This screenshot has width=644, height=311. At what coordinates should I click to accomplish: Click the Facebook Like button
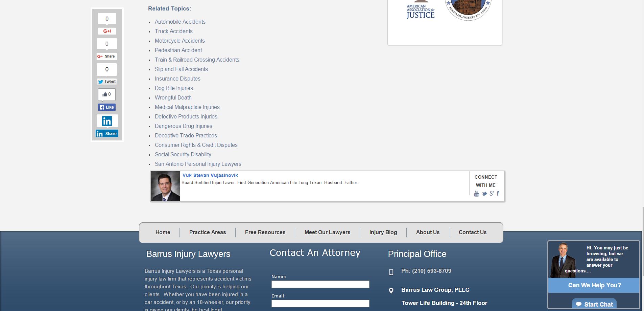[107, 107]
